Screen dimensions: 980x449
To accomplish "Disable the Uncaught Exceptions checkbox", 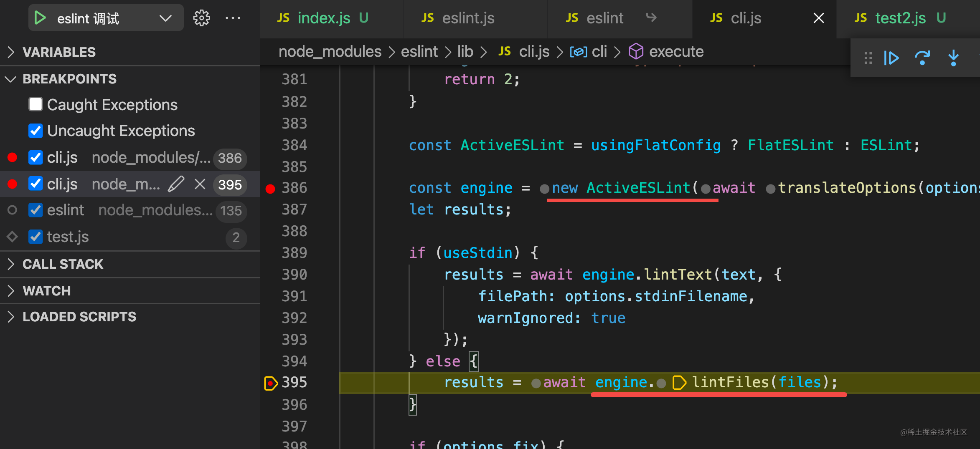I will point(36,131).
